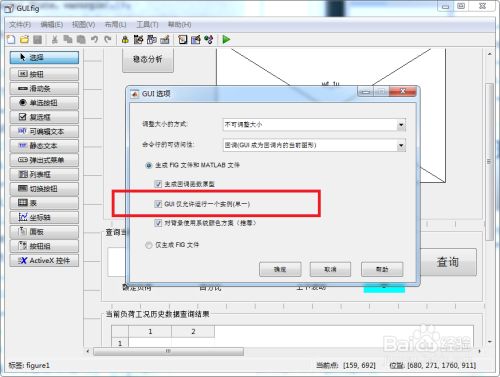Screen dimensions: 500x377
Task: Click the 标签: figure1 status text
Action: click(x=29, y=366)
